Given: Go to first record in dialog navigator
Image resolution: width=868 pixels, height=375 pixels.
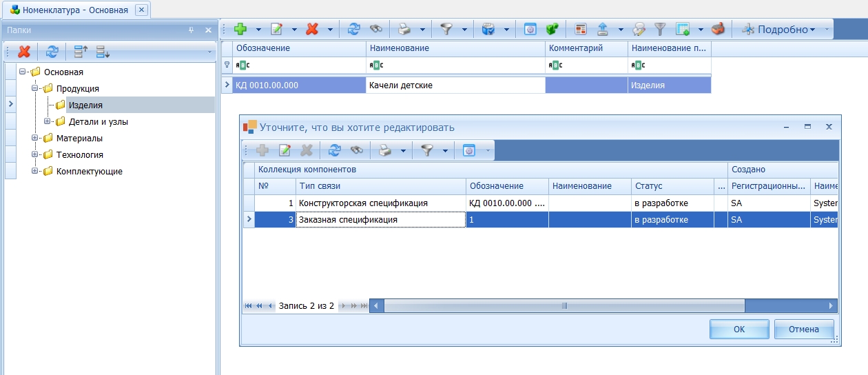Looking at the screenshot, I should pyautogui.click(x=248, y=305).
